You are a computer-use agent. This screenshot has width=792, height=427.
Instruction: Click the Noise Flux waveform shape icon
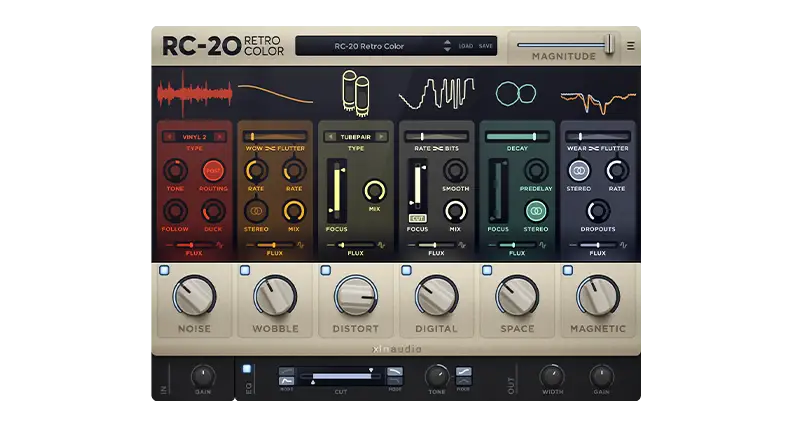click(220, 245)
